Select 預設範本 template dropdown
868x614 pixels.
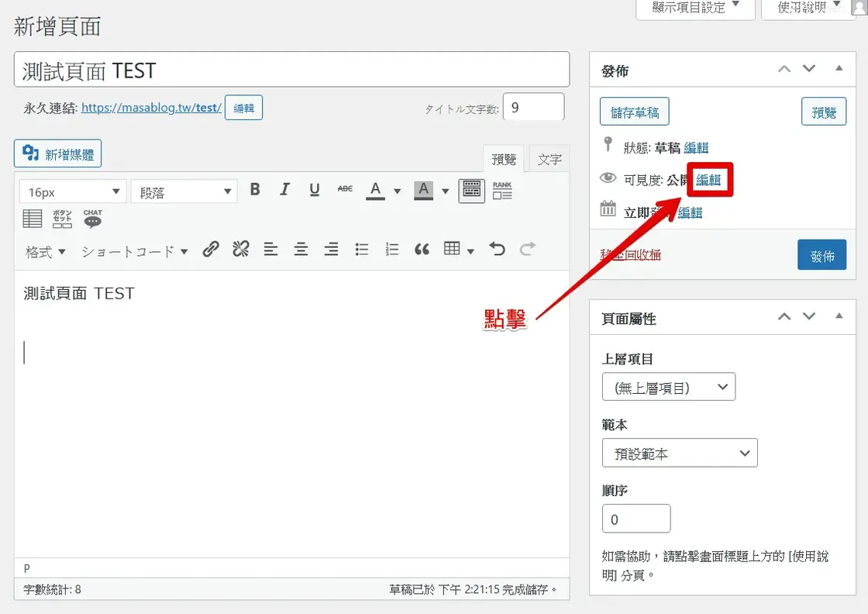pyautogui.click(x=680, y=453)
